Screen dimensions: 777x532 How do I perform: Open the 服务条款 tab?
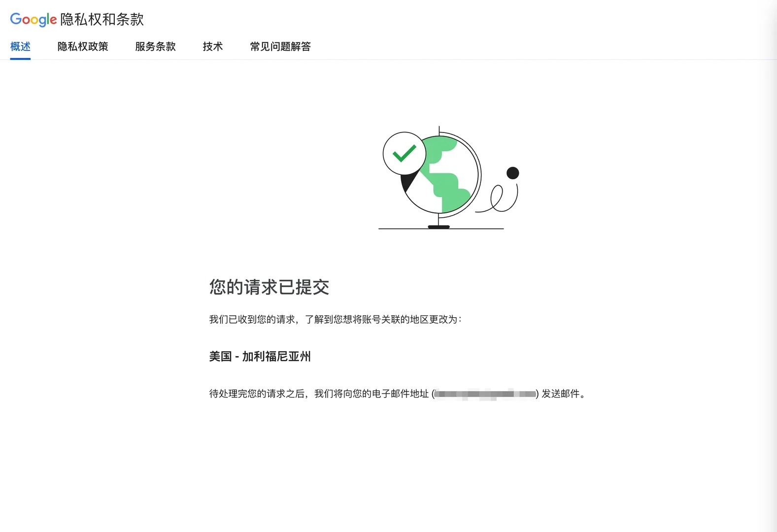coord(155,46)
